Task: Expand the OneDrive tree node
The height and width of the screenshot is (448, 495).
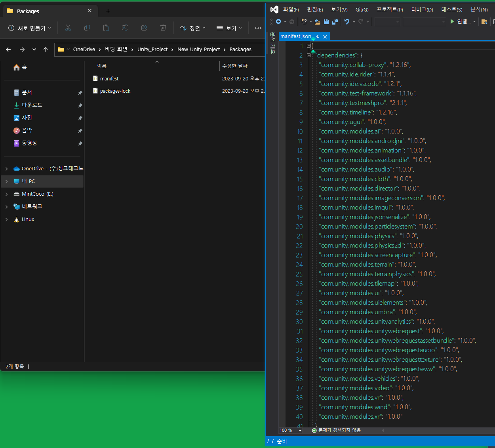Action: click(7, 169)
